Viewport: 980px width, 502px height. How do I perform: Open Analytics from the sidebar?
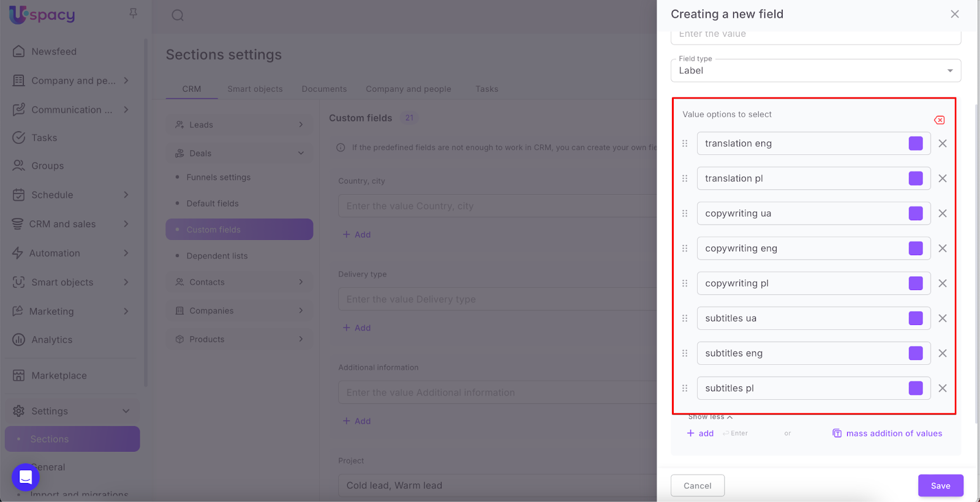pyautogui.click(x=52, y=340)
